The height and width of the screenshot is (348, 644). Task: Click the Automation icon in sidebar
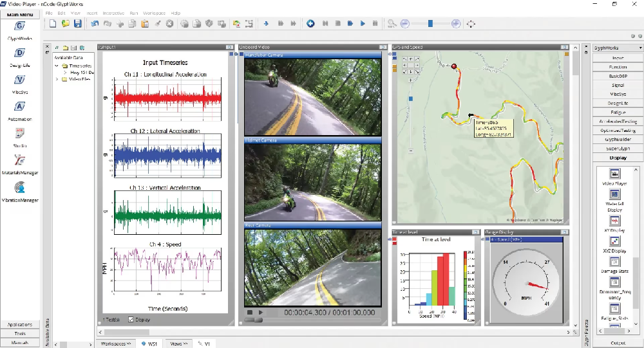(x=19, y=107)
